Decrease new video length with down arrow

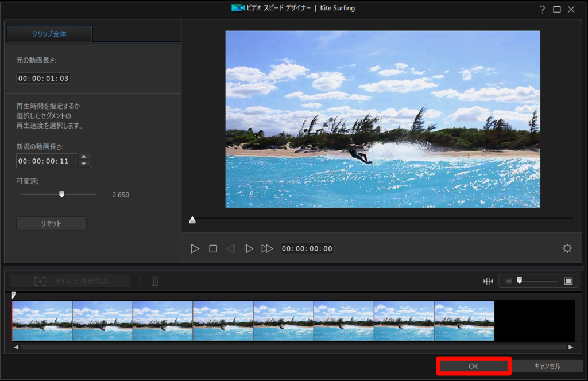click(84, 164)
